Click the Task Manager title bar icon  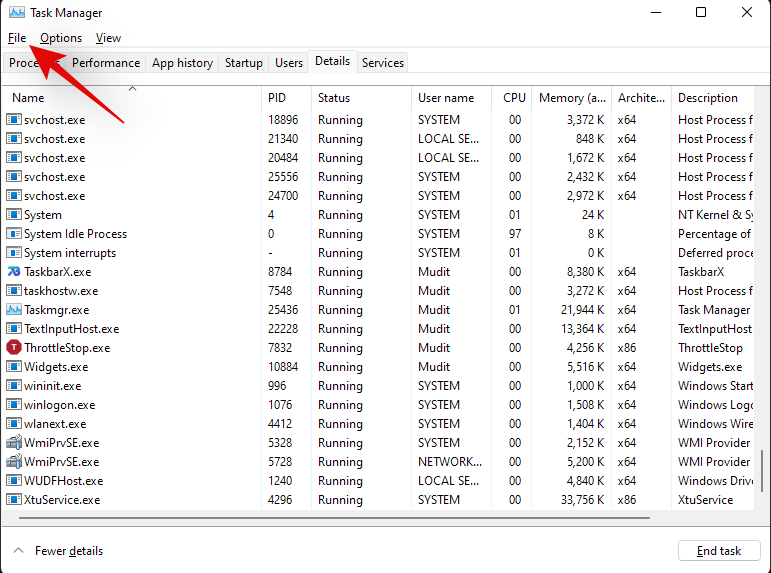coord(15,13)
